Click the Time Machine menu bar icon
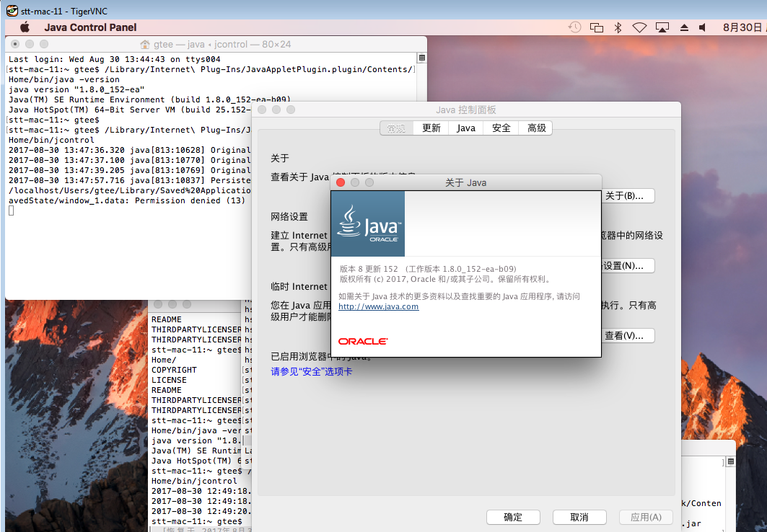 (x=574, y=27)
